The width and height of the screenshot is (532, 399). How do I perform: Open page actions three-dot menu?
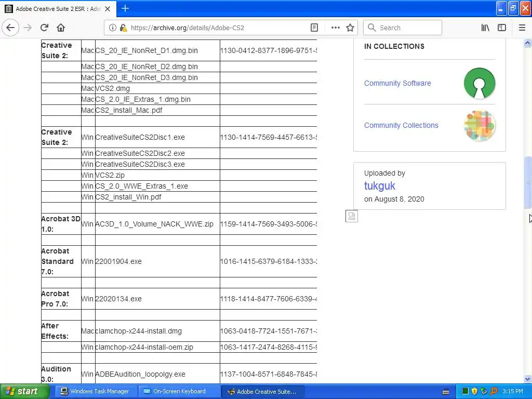335,28
